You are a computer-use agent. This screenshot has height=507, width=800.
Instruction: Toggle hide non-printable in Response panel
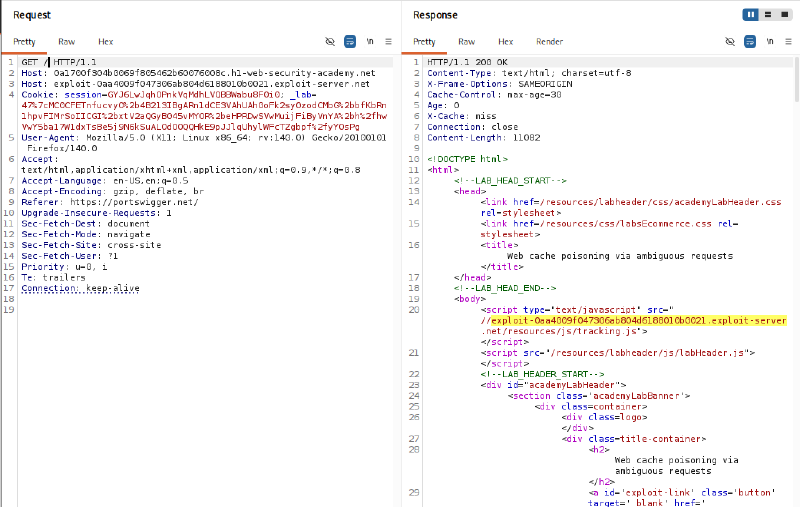(730, 42)
